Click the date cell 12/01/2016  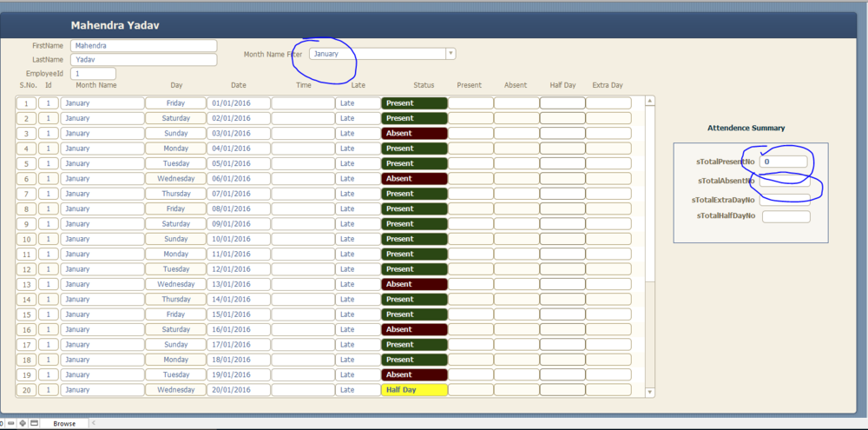coord(239,268)
